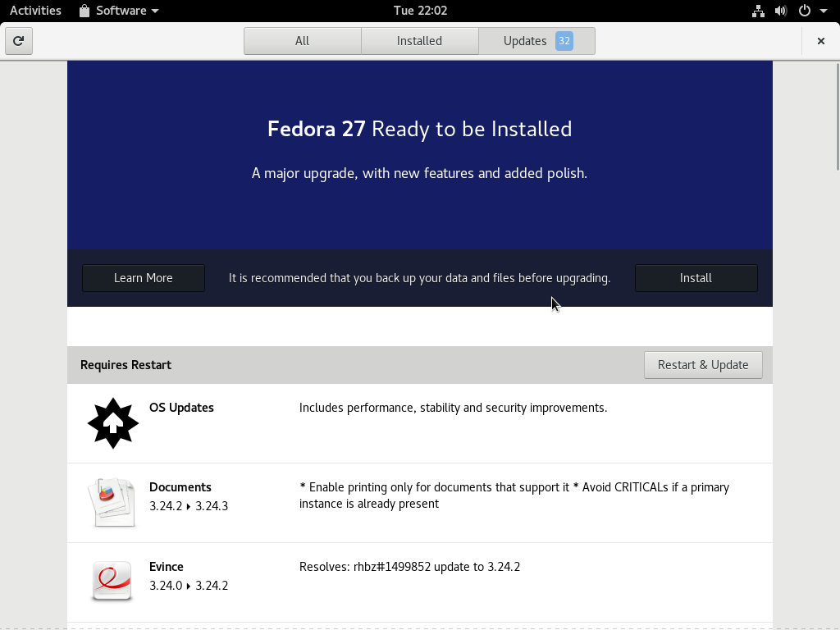The image size is (840, 630).
Task: Open the Software app menu dropdown
Action: [x=119, y=11]
